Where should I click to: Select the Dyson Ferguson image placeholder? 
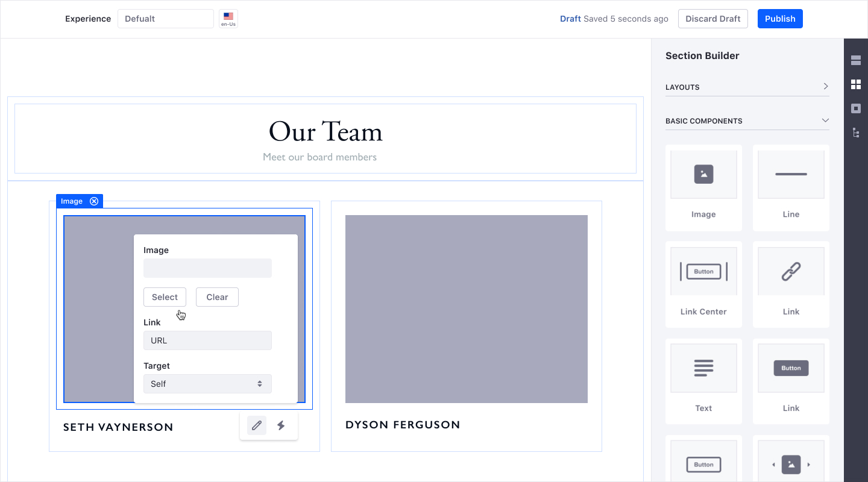click(467, 309)
